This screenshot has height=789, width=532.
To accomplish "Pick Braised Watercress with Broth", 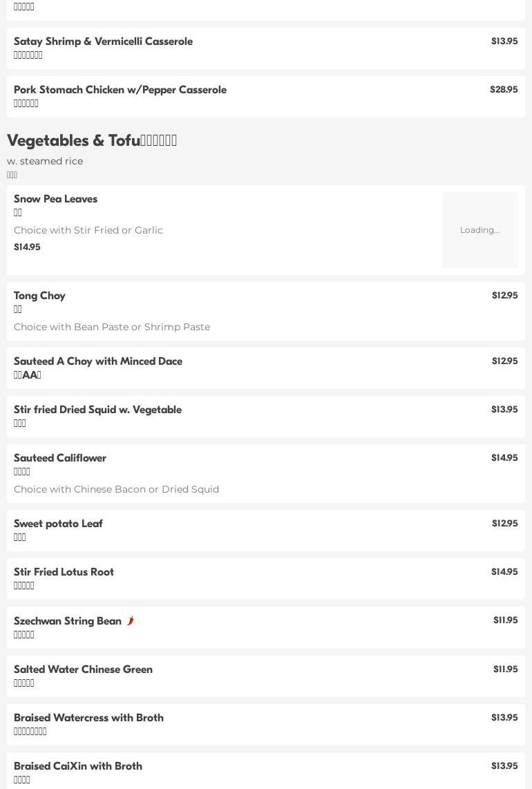I will click(x=88, y=718).
